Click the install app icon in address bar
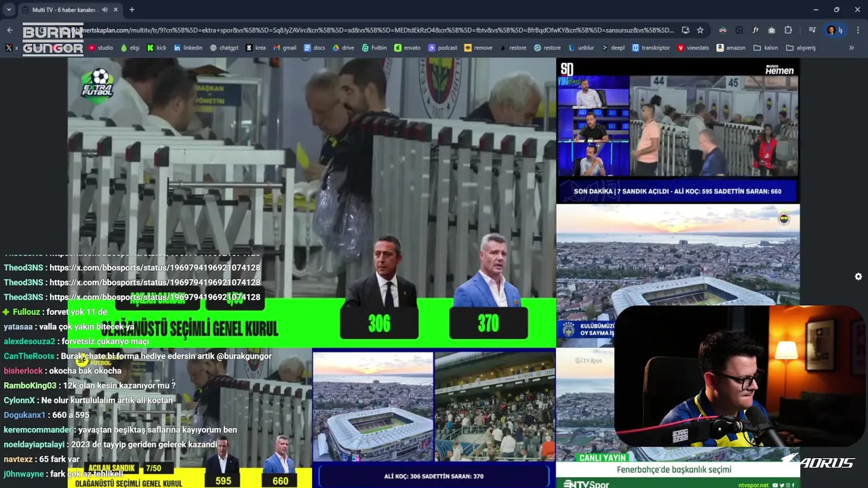868x488 pixels. click(x=686, y=30)
